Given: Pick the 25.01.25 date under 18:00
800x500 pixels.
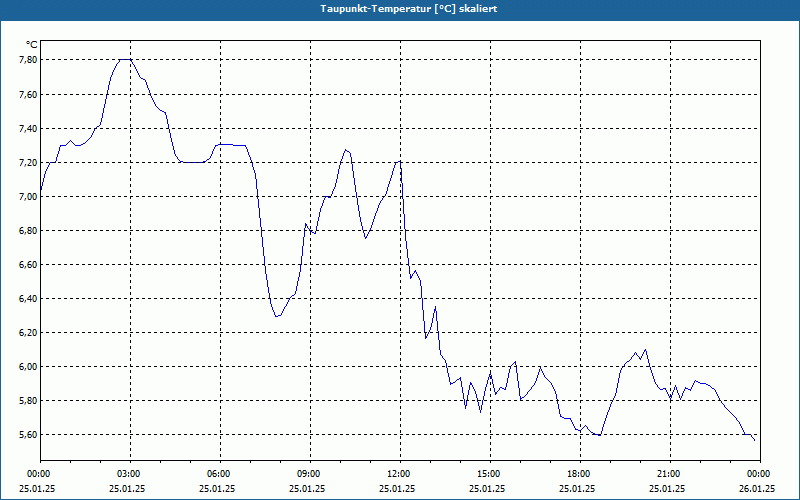Looking at the screenshot, I should point(577,488).
